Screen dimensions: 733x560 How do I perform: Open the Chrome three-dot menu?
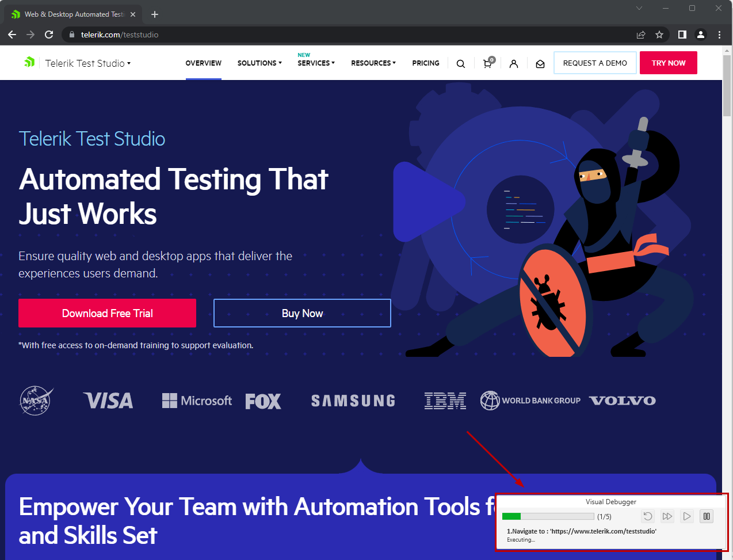719,35
